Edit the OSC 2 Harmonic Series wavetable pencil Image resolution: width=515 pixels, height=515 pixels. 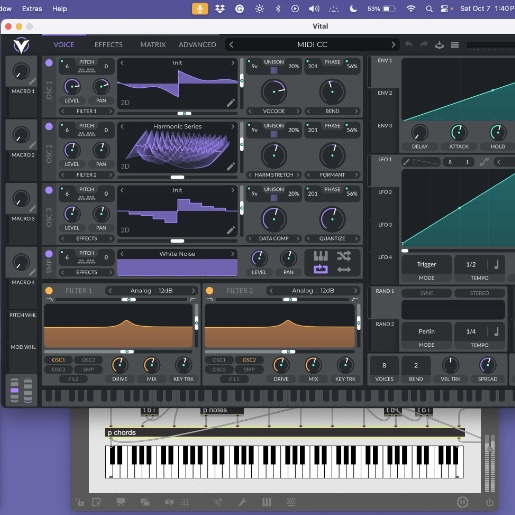tap(231, 166)
